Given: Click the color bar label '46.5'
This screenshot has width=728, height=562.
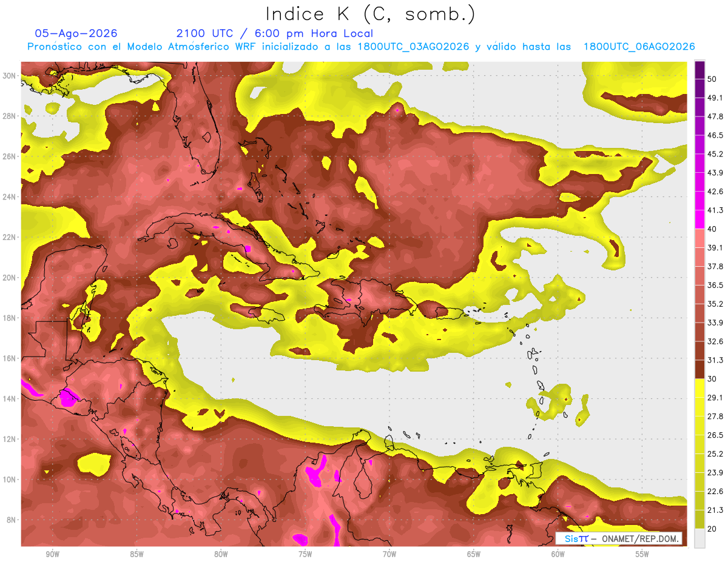Looking at the screenshot, I should 715,135.
